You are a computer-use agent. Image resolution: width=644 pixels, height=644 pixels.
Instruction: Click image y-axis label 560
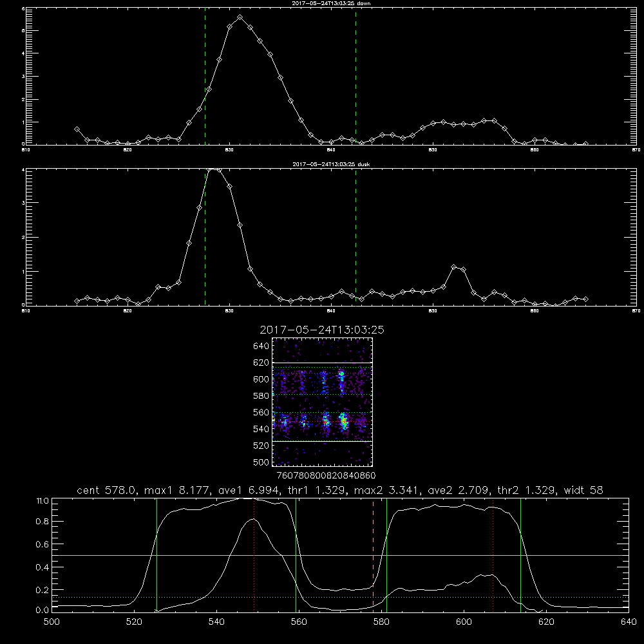tap(261, 412)
